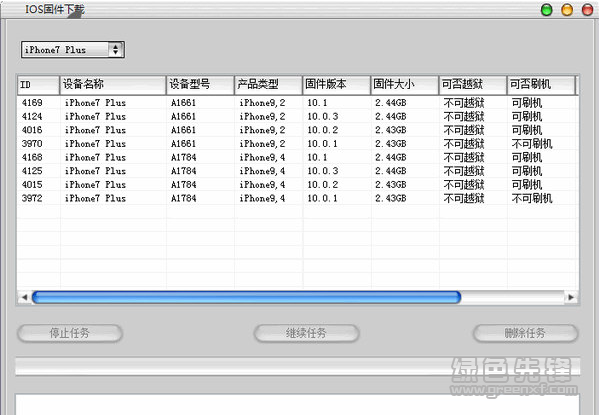Viewport: 599px width, 415px height.
Task: Click the orange window button
Action: click(567, 10)
